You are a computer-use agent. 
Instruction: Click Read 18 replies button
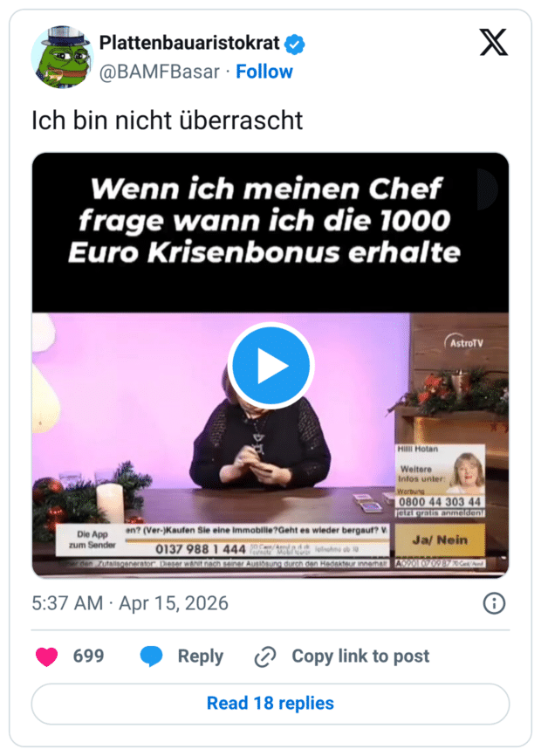pyautogui.click(x=270, y=704)
